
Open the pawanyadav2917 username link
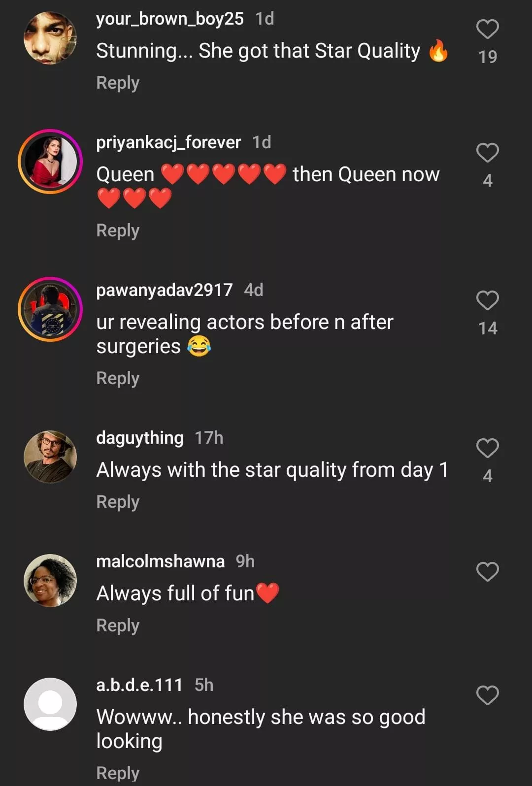coord(164,290)
